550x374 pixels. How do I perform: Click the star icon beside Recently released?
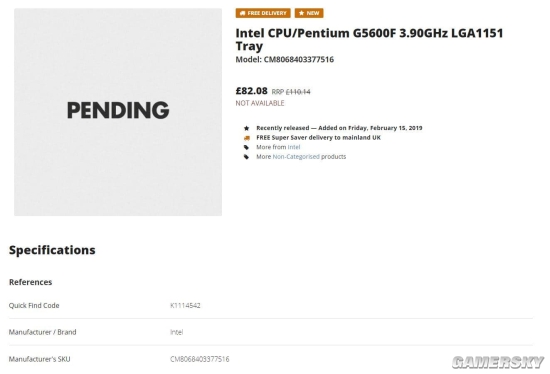tap(247, 128)
